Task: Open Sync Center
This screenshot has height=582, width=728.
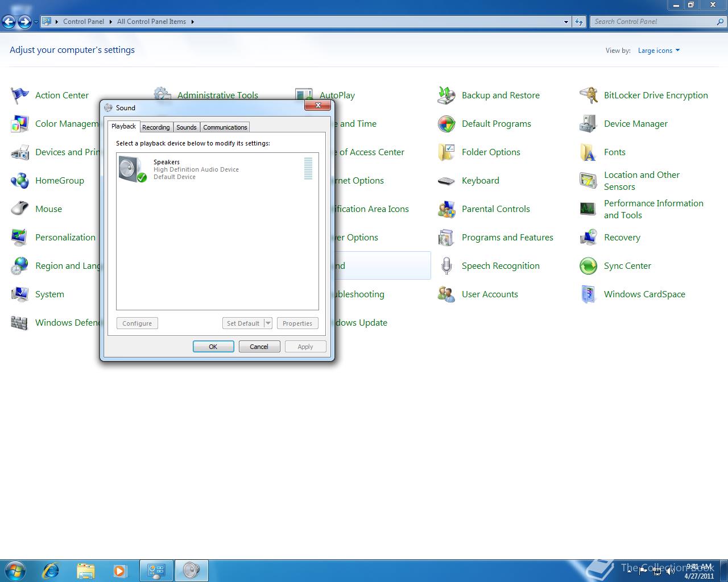Action: (627, 265)
